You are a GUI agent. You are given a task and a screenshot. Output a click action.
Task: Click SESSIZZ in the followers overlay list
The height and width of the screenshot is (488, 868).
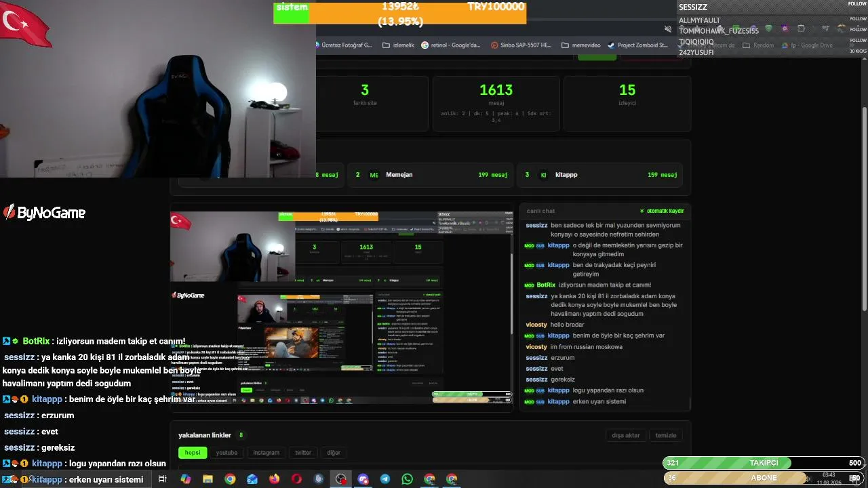693,7
